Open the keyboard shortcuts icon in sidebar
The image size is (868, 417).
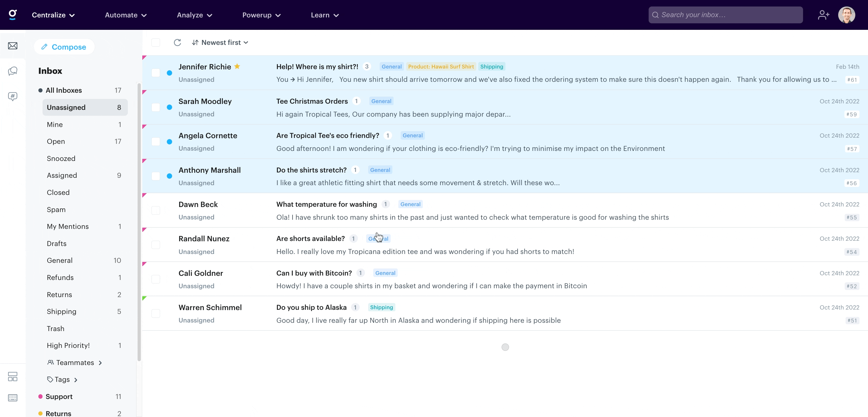(x=12, y=398)
